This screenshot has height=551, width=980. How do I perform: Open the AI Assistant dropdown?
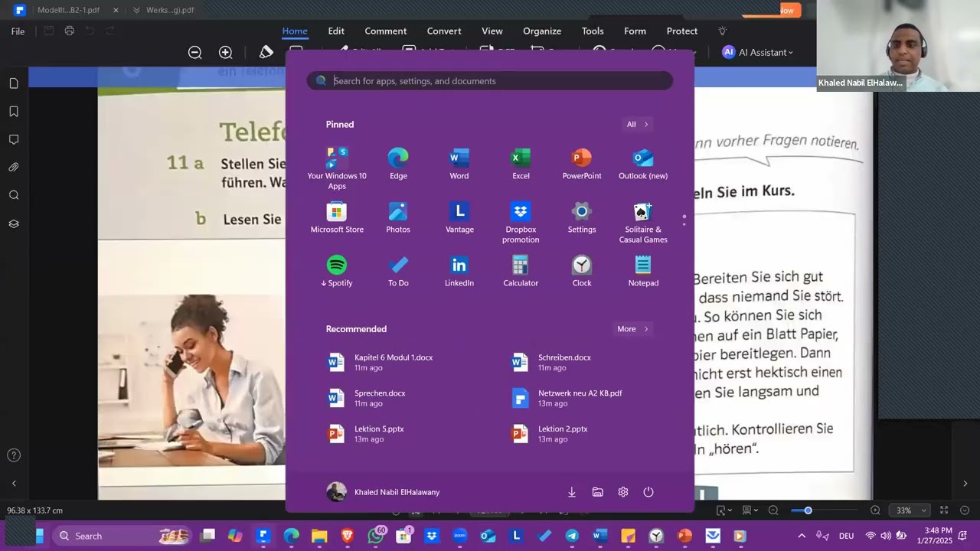(x=758, y=52)
